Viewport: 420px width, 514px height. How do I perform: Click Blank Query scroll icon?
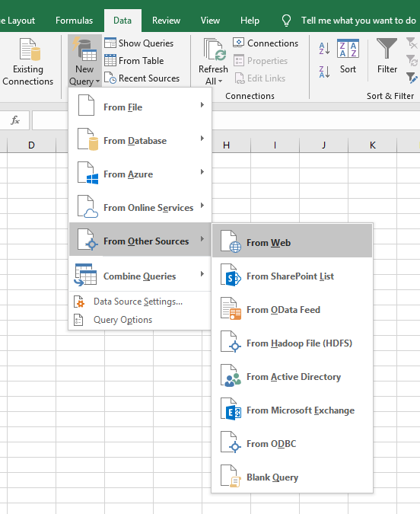(x=231, y=476)
